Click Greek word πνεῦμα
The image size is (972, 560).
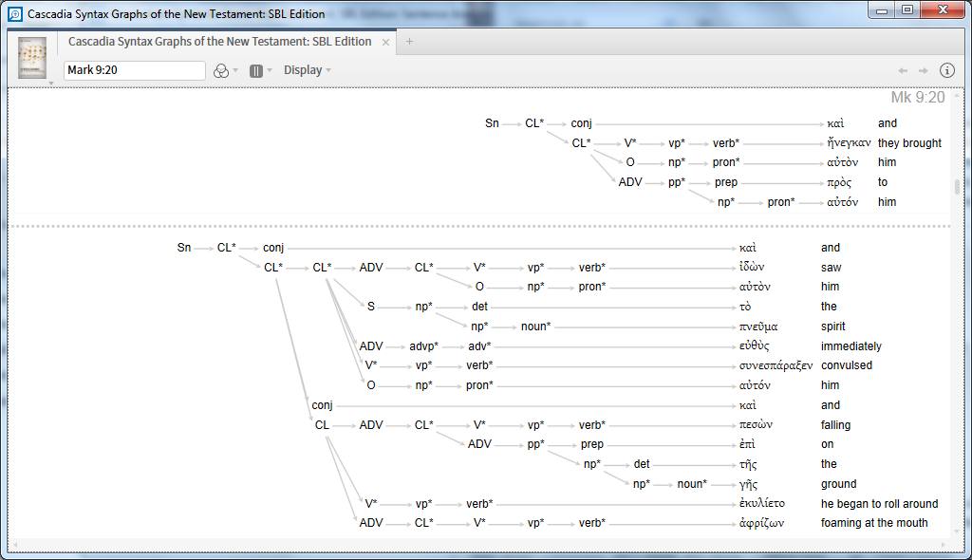point(758,327)
